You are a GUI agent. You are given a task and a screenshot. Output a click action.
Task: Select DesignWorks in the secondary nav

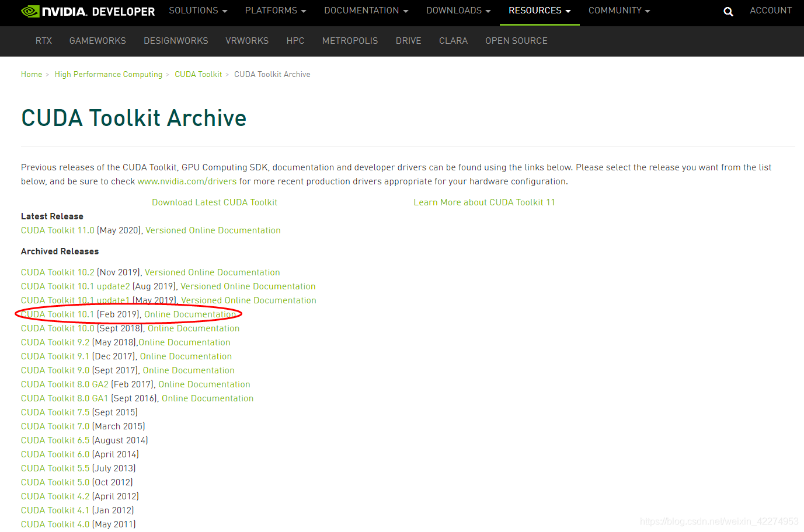(176, 41)
